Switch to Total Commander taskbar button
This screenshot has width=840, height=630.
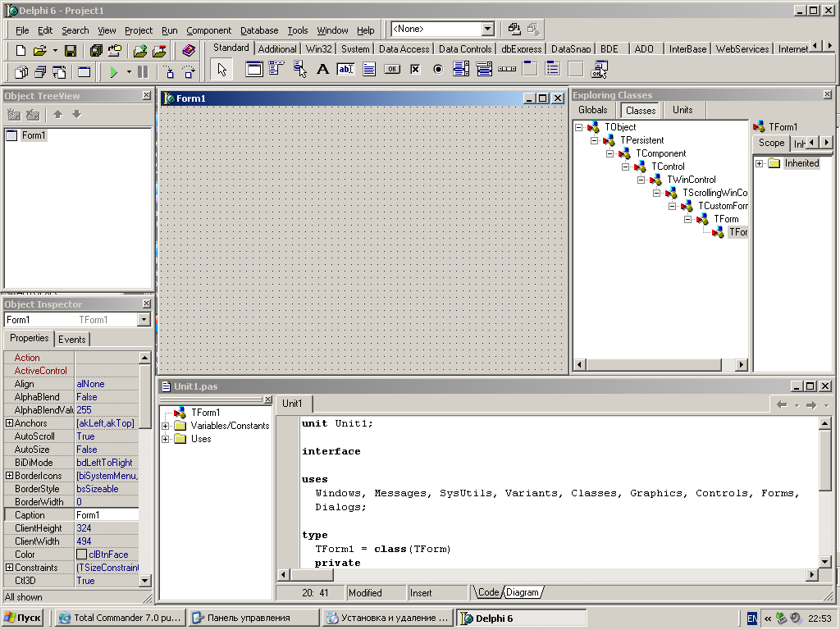[x=121, y=618]
